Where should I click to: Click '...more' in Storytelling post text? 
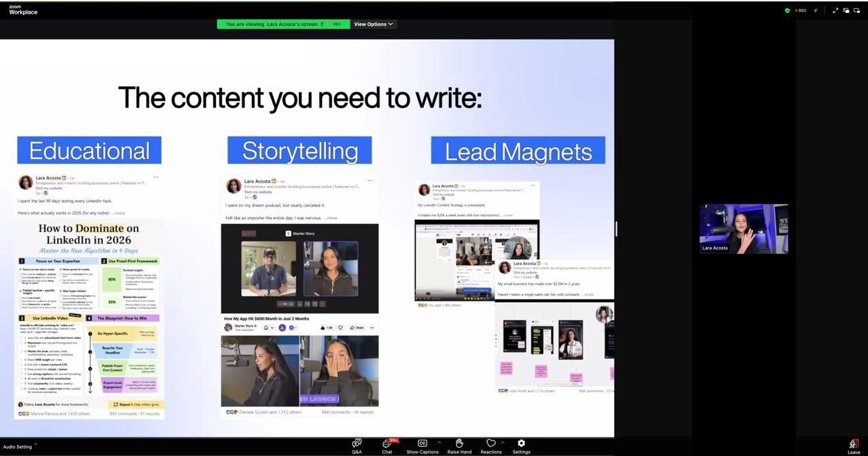(x=331, y=218)
